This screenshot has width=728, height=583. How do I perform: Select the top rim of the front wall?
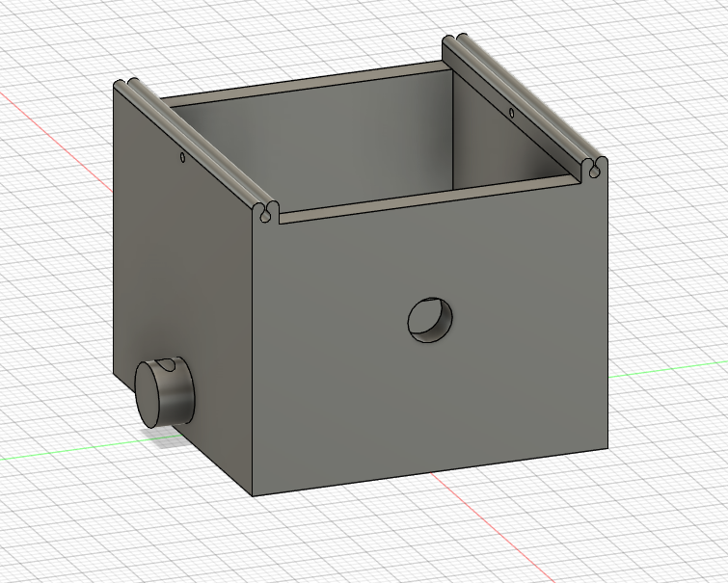429,199
